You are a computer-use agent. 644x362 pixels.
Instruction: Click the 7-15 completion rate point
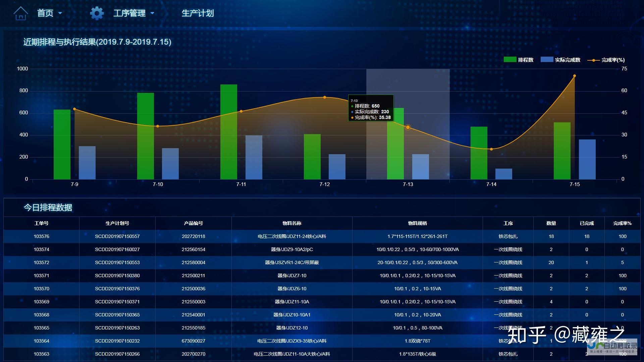point(575,76)
